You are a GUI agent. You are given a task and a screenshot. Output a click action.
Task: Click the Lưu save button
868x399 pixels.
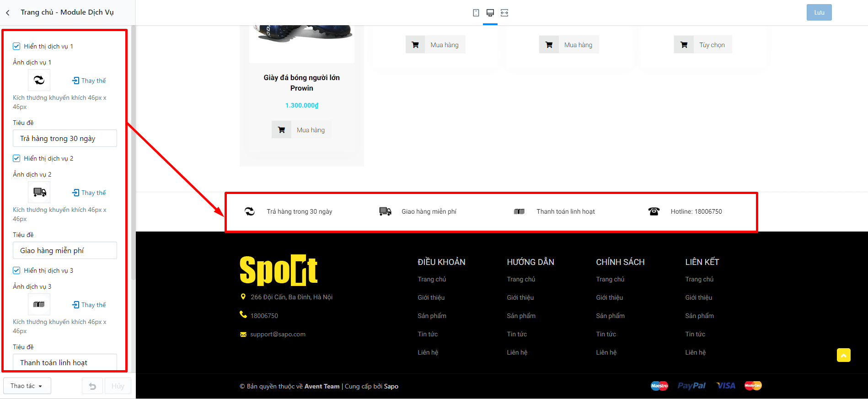click(x=819, y=12)
